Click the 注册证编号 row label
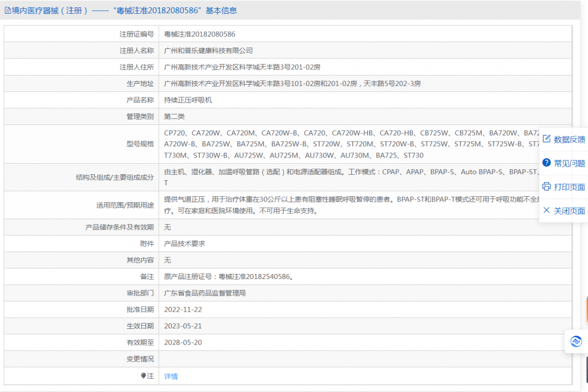Screen dimensions: 588x392 (x=137, y=34)
